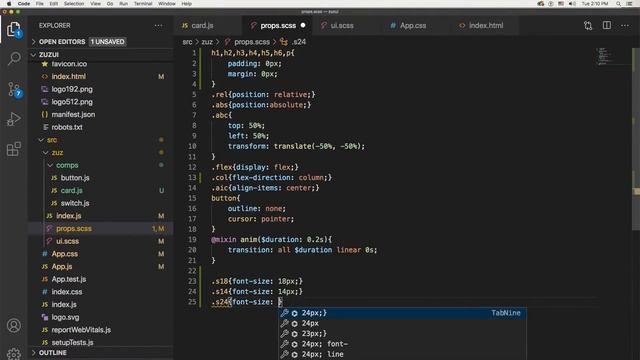Open button.js in the file tree
This screenshot has width=640, height=360.
75,178
